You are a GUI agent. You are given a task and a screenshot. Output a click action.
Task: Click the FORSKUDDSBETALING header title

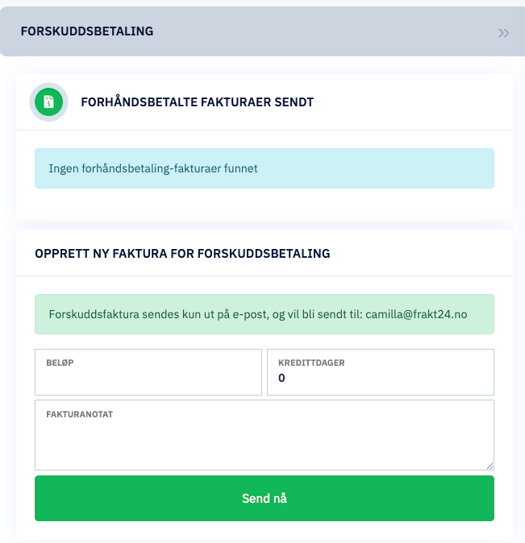point(87,31)
